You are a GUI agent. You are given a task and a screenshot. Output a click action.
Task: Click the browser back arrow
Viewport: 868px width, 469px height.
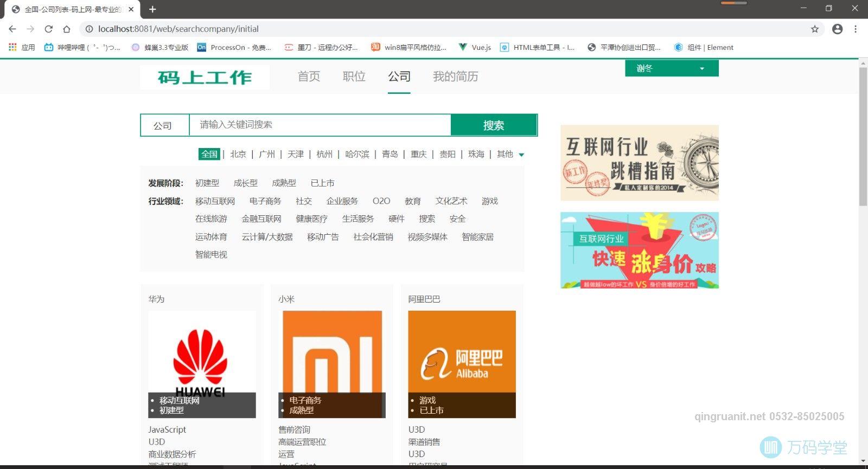coord(12,29)
